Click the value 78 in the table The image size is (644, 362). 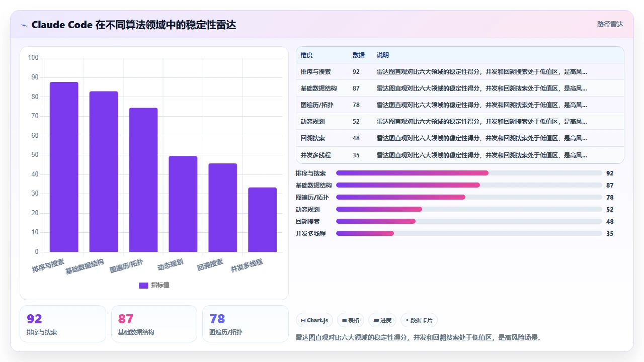pos(356,105)
